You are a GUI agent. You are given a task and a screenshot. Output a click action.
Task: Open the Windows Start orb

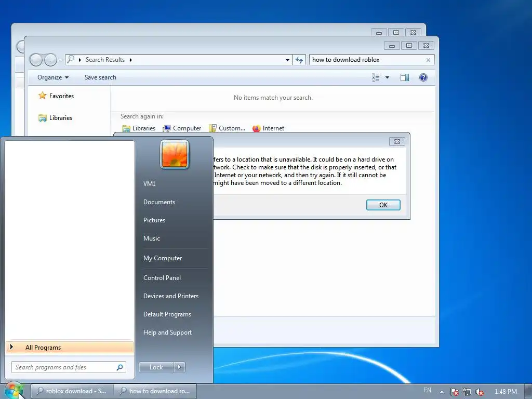click(x=14, y=391)
